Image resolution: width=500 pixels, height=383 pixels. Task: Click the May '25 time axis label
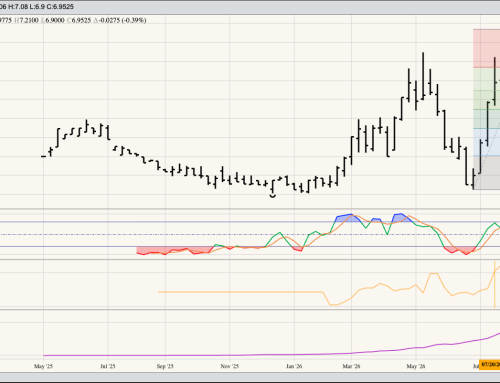tap(43, 366)
